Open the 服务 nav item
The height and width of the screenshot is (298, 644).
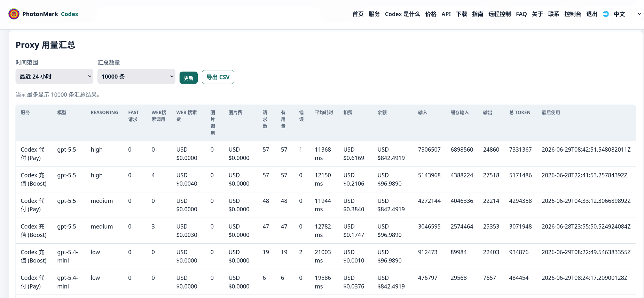(374, 14)
